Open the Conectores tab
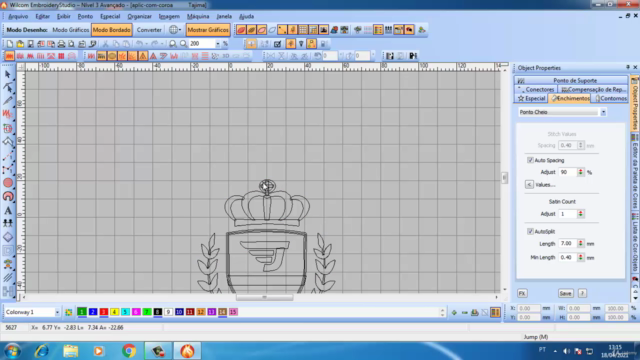 pos(536,89)
